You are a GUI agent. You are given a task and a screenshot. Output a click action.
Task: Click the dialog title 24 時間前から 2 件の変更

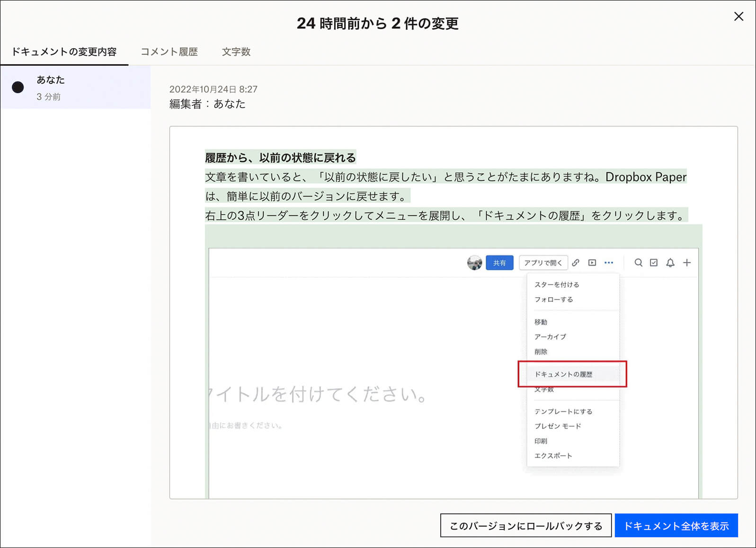(378, 23)
